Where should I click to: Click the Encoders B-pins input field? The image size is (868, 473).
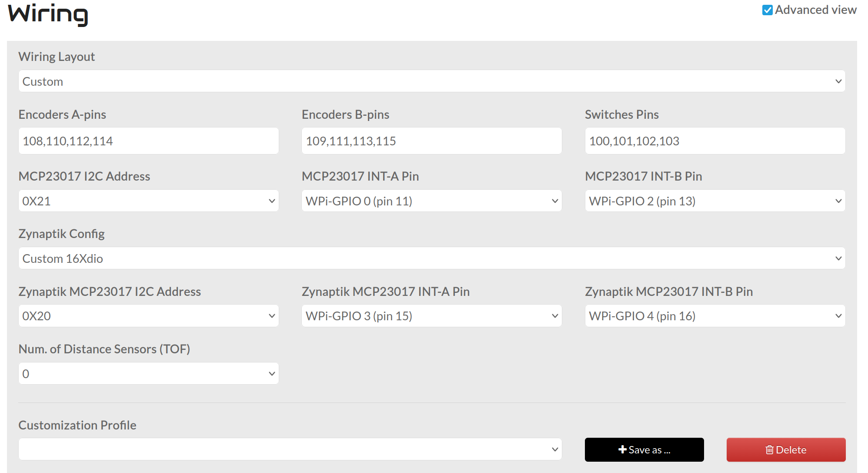(431, 141)
